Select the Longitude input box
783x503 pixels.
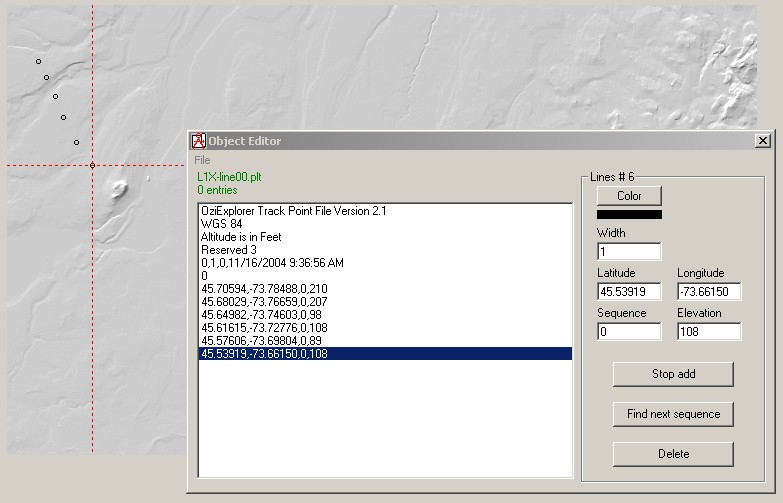point(708,292)
